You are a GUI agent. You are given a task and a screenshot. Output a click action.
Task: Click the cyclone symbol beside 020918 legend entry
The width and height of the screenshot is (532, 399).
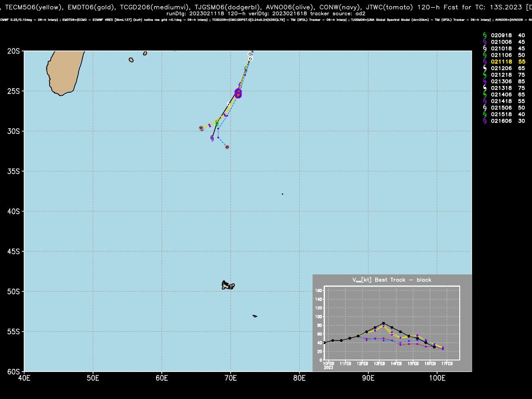[x=485, y=35]
